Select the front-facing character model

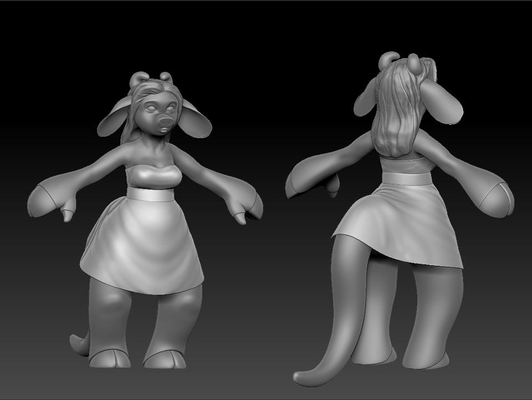pos(145,220)
